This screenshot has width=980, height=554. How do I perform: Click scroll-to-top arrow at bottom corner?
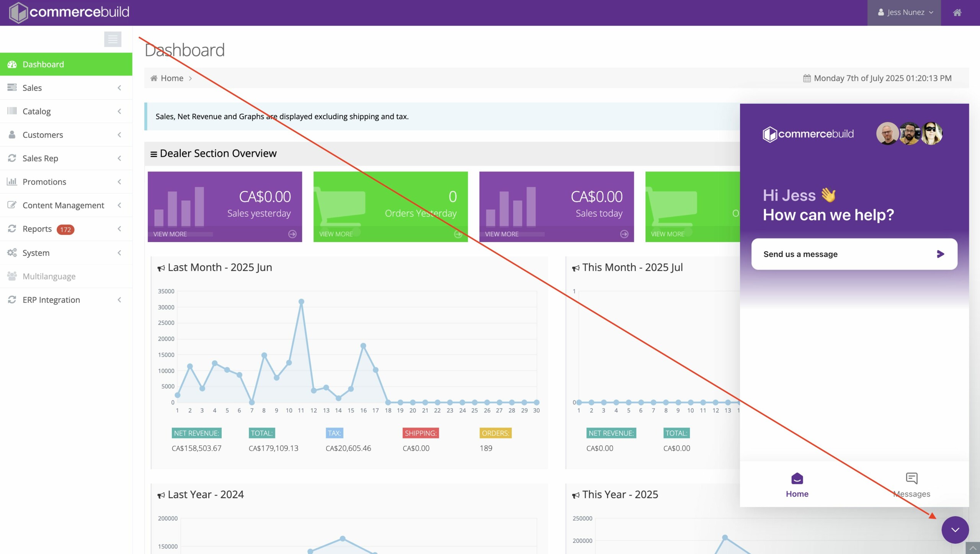[x=973, y=548]
